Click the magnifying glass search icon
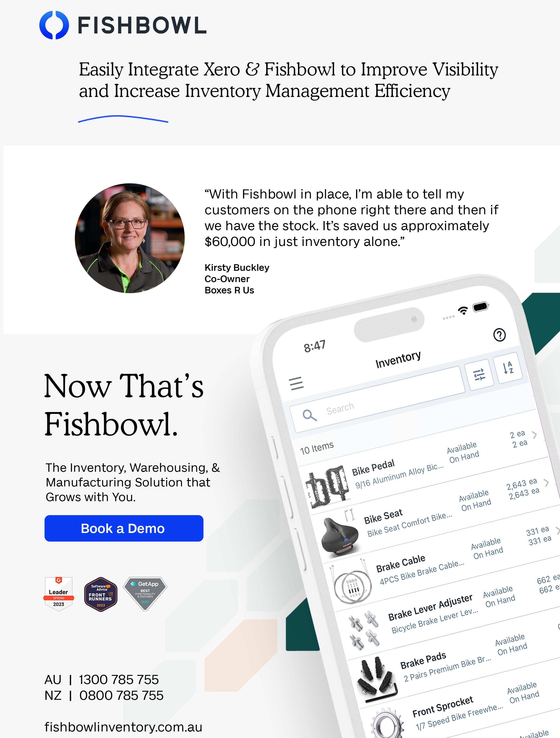This screenshot has height=738, width=560. [x=309, y=415]
